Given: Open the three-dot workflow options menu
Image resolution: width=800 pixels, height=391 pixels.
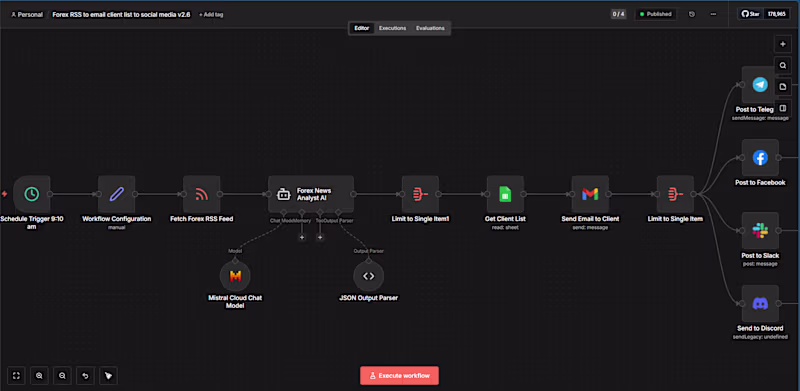Looking at the screenshot, I should click(713, 14).
